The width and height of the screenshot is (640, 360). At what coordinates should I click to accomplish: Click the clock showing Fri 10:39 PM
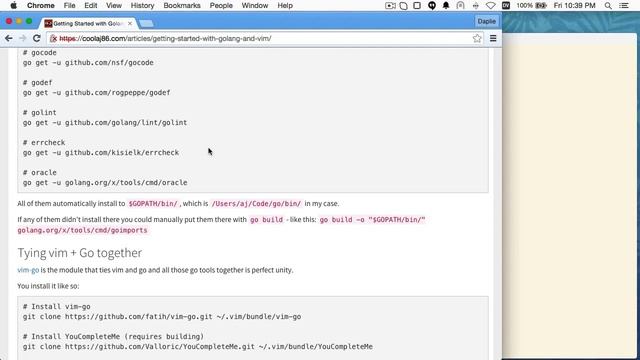tap(574, 5)
